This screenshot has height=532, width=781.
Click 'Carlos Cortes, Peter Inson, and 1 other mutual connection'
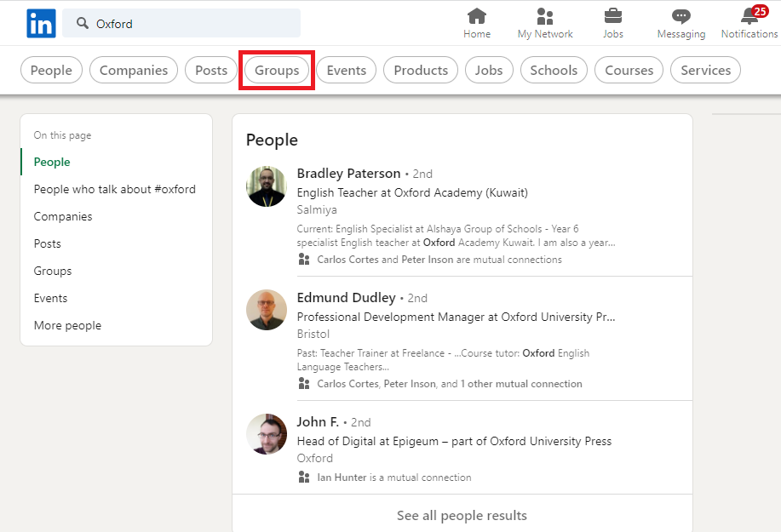coord(450,384)
